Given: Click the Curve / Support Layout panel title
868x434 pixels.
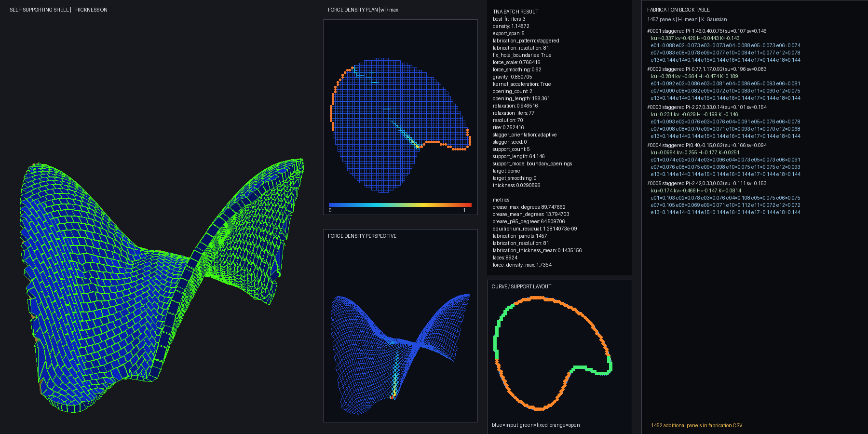Looking at the screenshot, I should pos(521,286).
